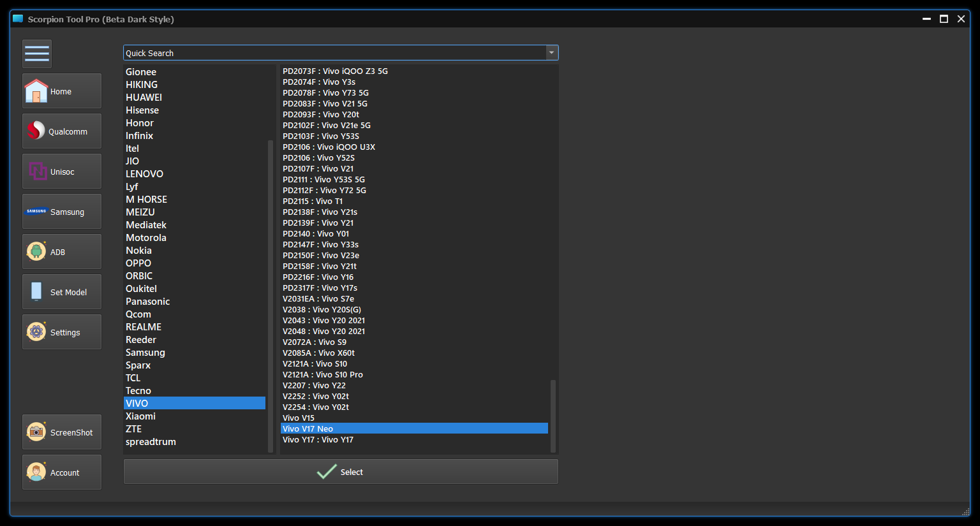The height and width of the screenshot is (526, 980).
Task: Expand the Quick Search dropdown arrow
Action: pyautogui.click(x=552, y=53)
